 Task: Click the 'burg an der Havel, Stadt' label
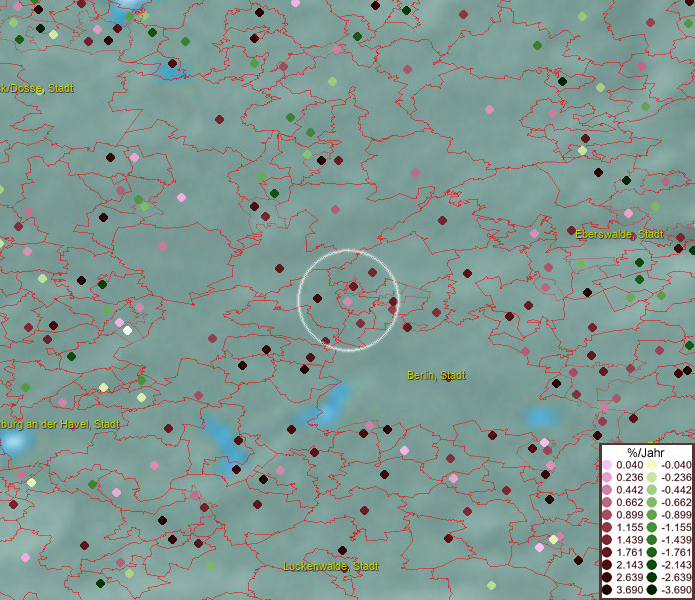(60, 424)
